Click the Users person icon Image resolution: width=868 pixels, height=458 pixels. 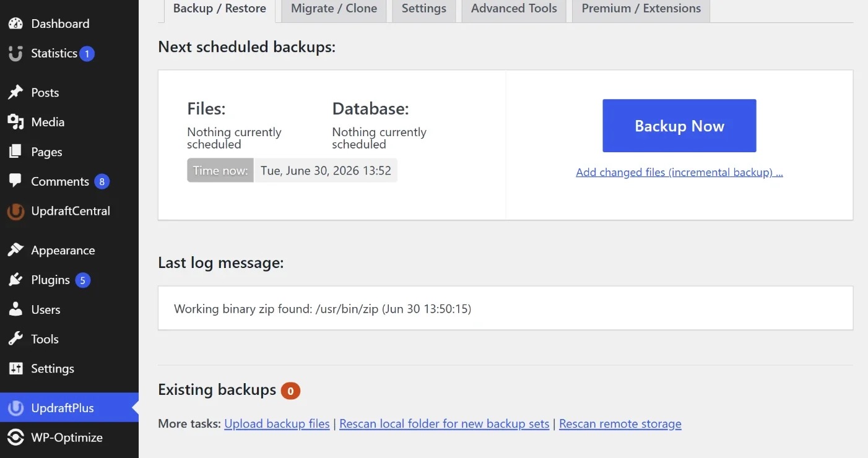click(15, 310)
